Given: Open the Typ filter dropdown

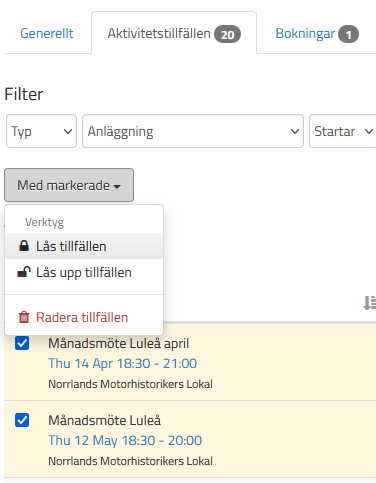Looking at the screenshot, I should 41,131.
